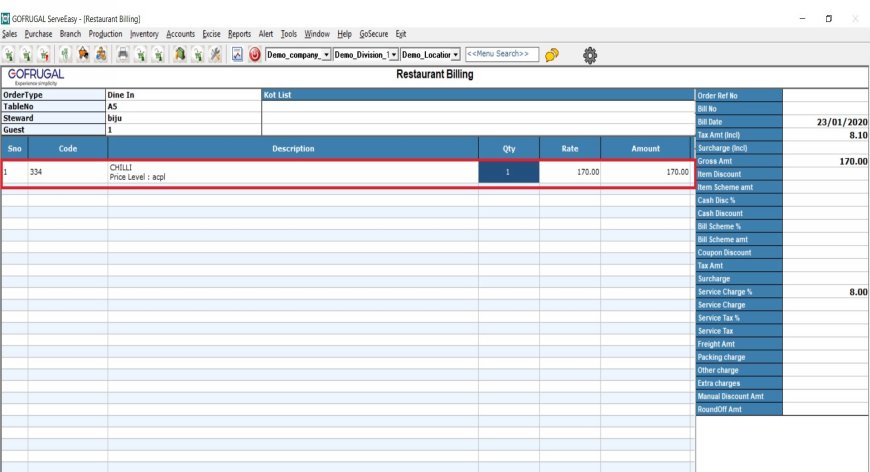This screenshot has height=472, width=870.
Task: Click the Kot List header
Action: (478, 95)
